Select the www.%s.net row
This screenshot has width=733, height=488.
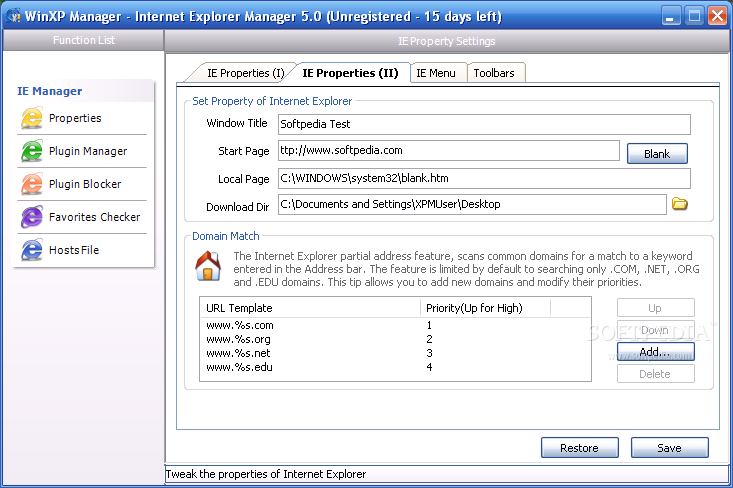coord(395,353)
